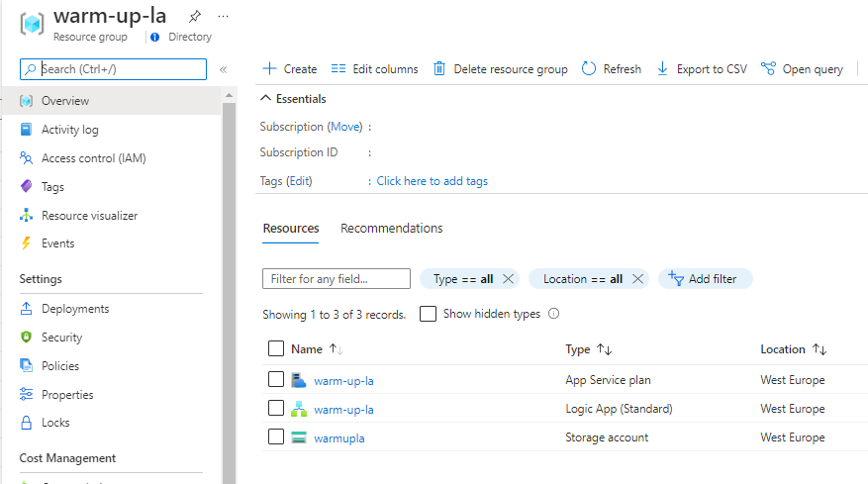Viewport: 868px width, 484px height.
Task: Select the warmupla storage account checkbox
Action: click(x=276, y=436)
